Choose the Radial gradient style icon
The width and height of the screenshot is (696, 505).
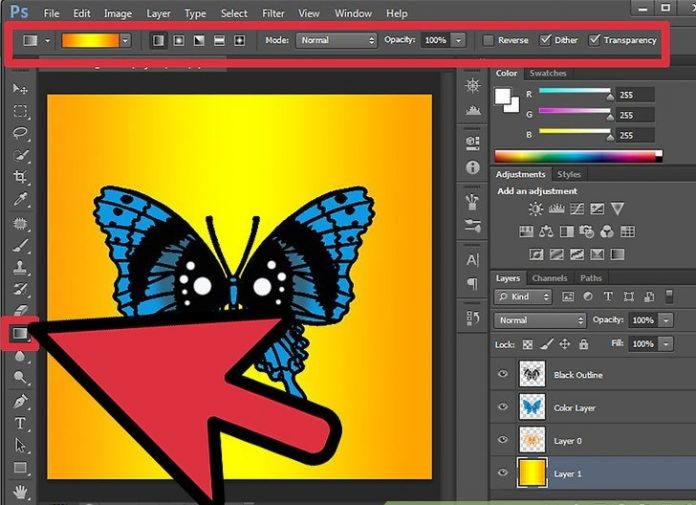(178, 41)
